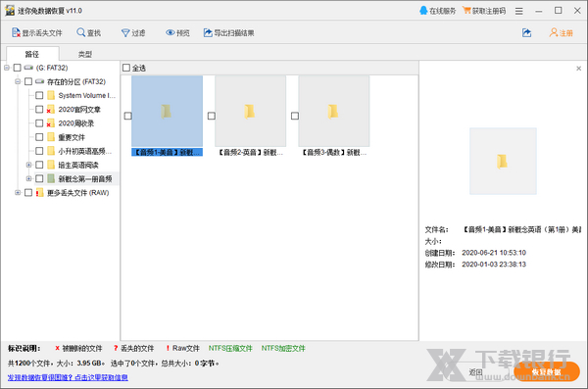
Task: Open the 发现数据恢复很困难 help link
Action: (68, 377)
